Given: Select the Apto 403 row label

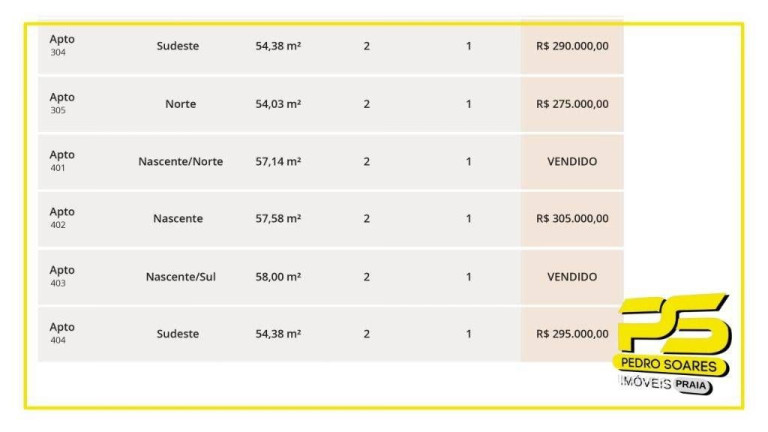Looking at the screenshot, I should coord(62,276).
